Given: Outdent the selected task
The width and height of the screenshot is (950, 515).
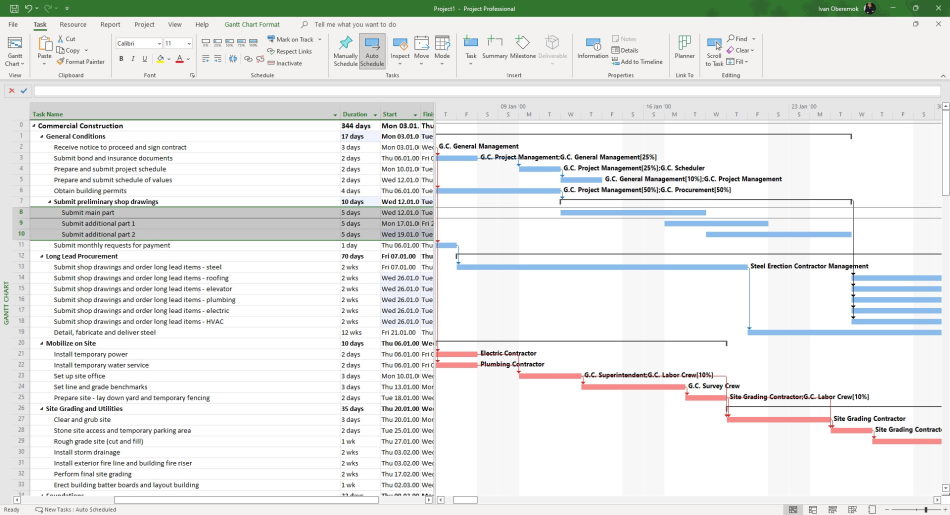Looking at the screenshot, I should (206, 59).
